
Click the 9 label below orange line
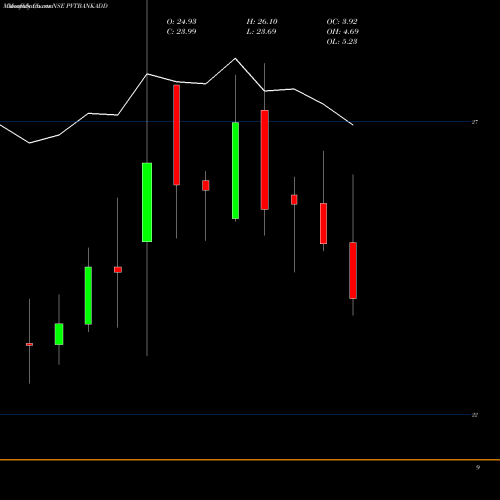478,467
